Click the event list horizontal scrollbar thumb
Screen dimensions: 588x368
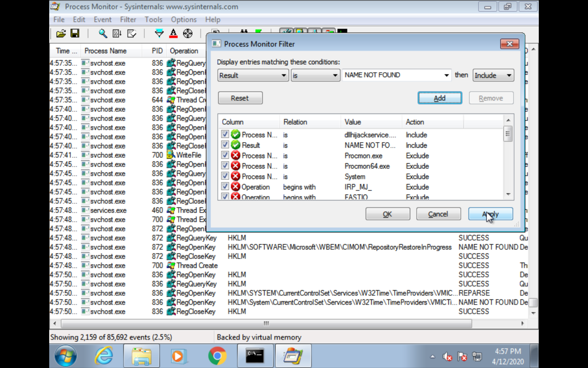point(266,323)
